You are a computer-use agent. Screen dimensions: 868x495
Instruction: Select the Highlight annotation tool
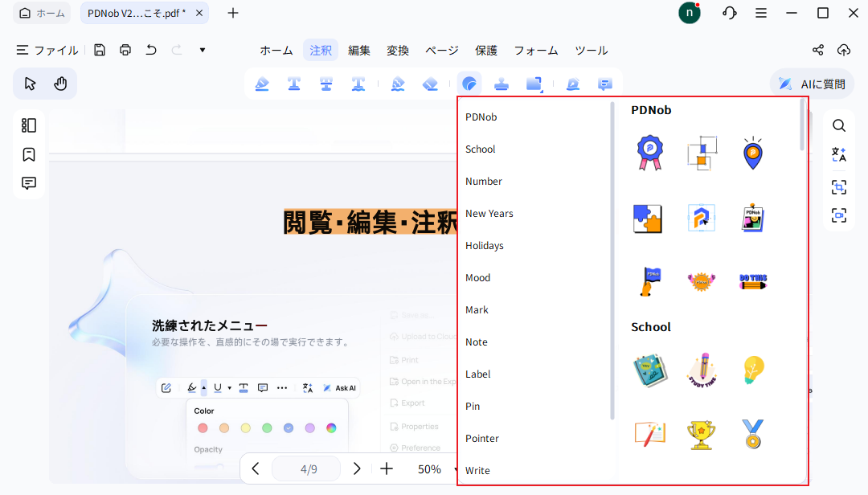[x=262, y=83]
